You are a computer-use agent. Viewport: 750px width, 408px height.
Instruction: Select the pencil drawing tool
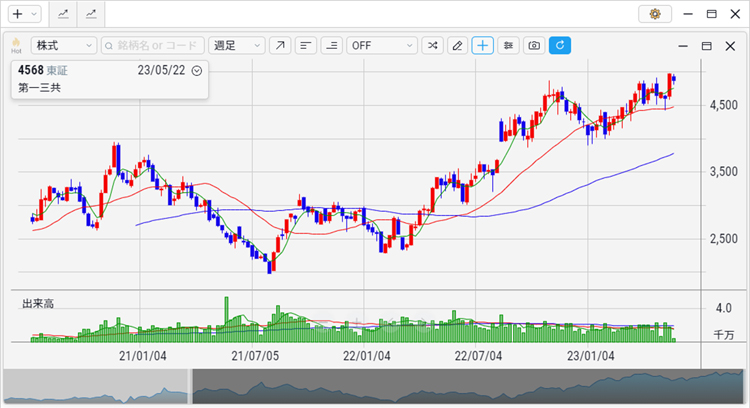[x=458, y=46]
